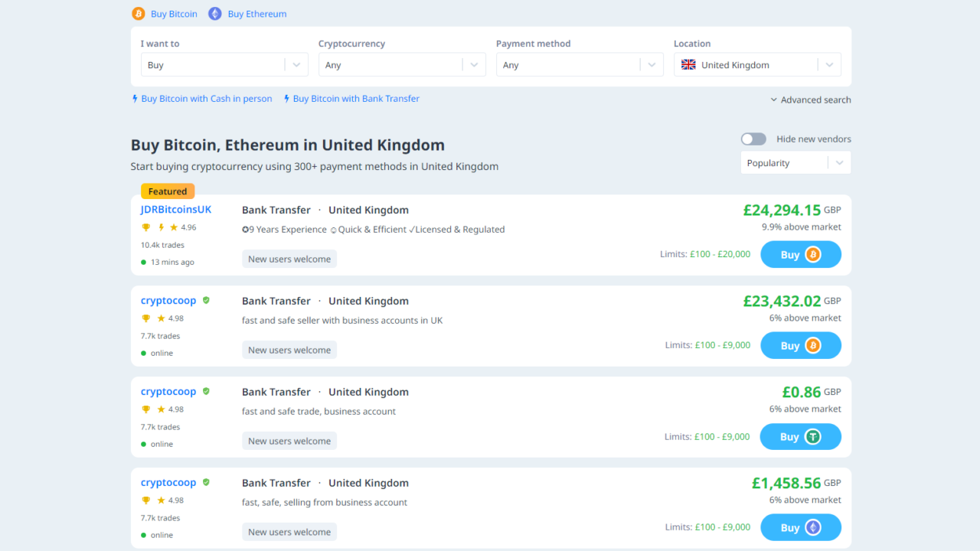Screen dimensions: 980x551
Task: Click the trophy icon in the £0.86 offer
Action: [145, 409]
